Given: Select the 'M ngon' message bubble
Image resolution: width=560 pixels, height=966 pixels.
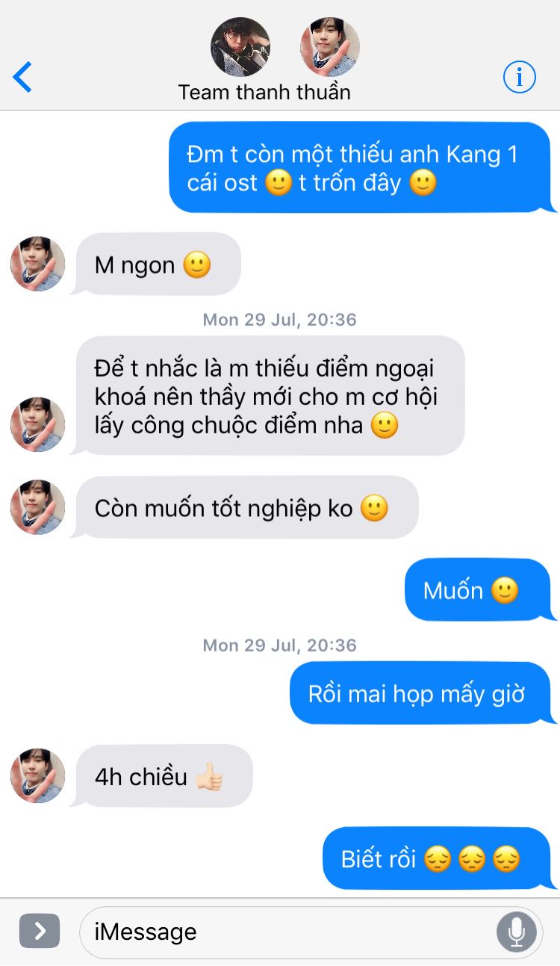Looking at the screenshot, I should tap(155, 264).
